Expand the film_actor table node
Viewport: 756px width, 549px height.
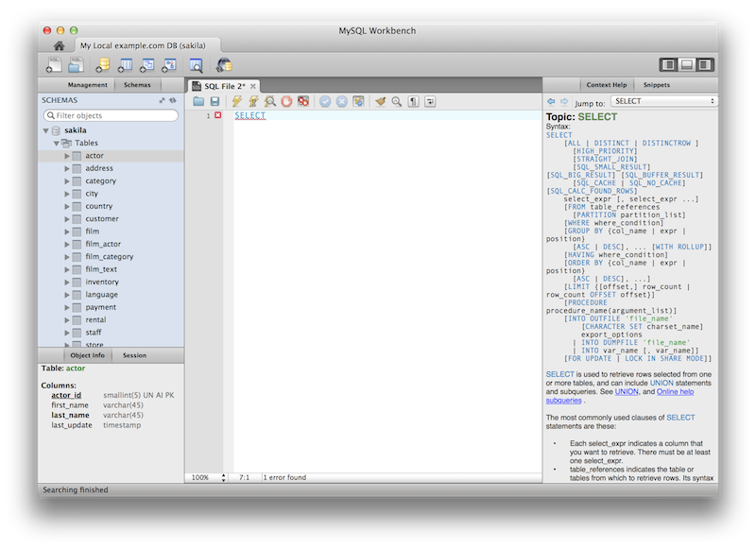pyautogui.click(x=67, y=244)
